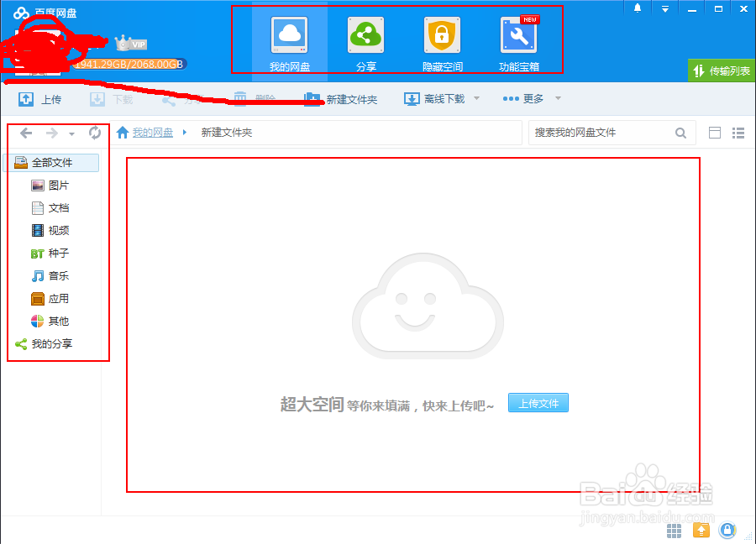
Task: Open the navigation history dropdown
Action: [x=71, y=134]
